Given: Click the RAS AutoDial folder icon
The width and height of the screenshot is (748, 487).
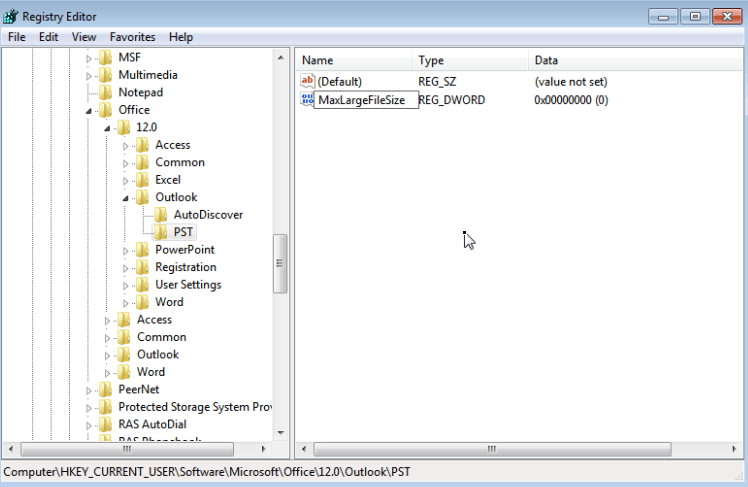Looking at the screenshot, I should 105,425.
